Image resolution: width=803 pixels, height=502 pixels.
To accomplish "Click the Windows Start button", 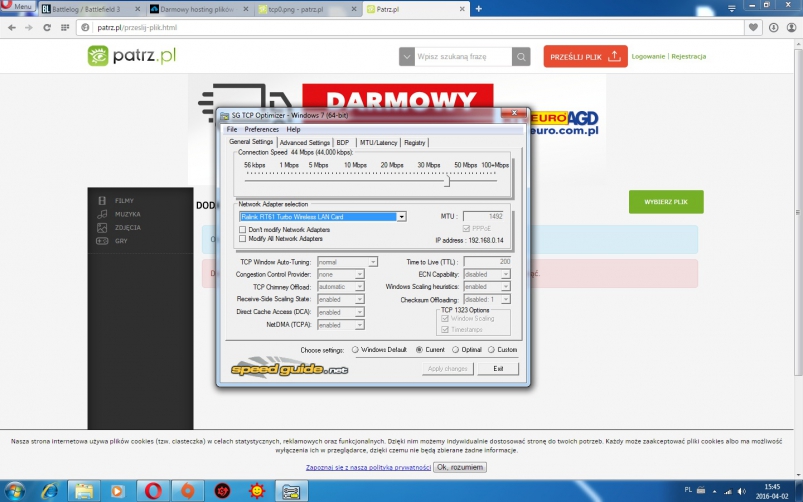I will [14, 491].
